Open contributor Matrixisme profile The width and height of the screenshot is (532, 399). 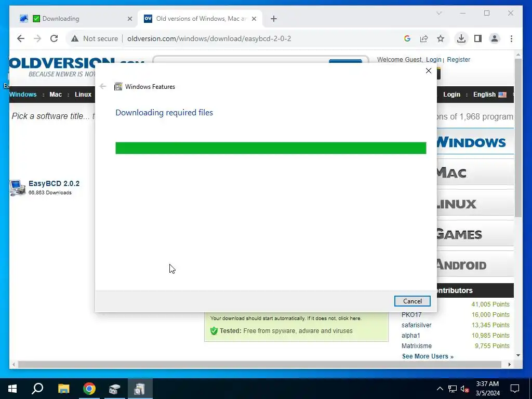[417, 345]
